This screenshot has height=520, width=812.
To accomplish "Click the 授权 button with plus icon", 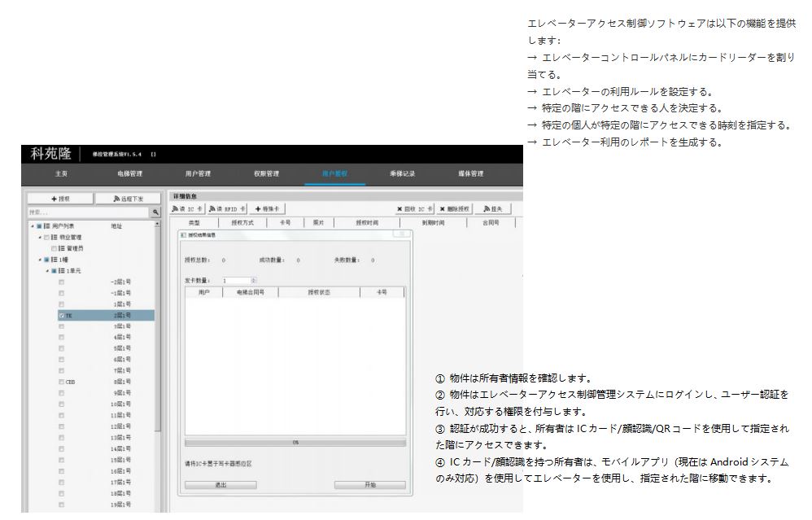I will click(62, 198).
